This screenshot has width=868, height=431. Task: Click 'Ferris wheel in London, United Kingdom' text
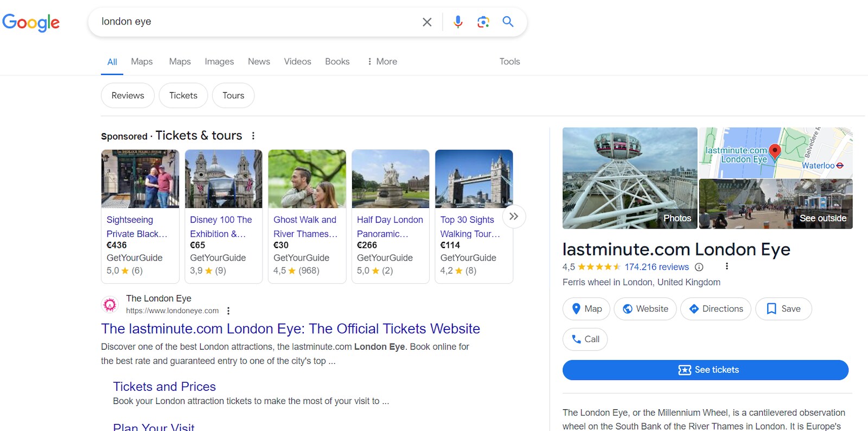[641, 282]
